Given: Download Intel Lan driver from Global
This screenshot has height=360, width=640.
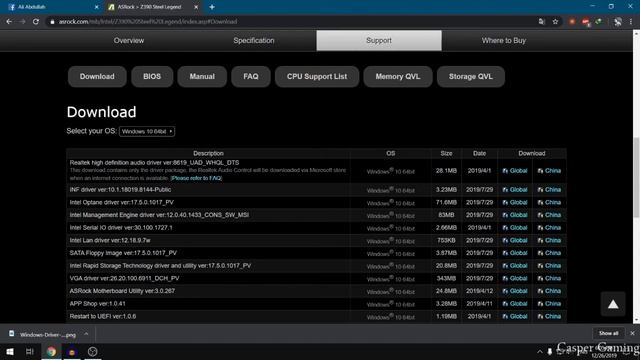Looking at the screenshot, I should point(515,240).
